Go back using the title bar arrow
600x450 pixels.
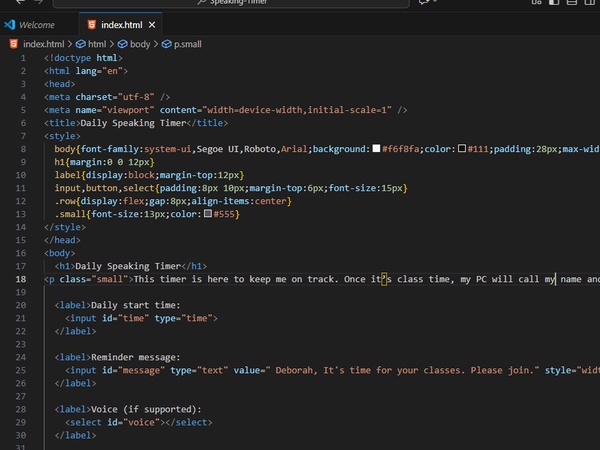pos(21,3)
